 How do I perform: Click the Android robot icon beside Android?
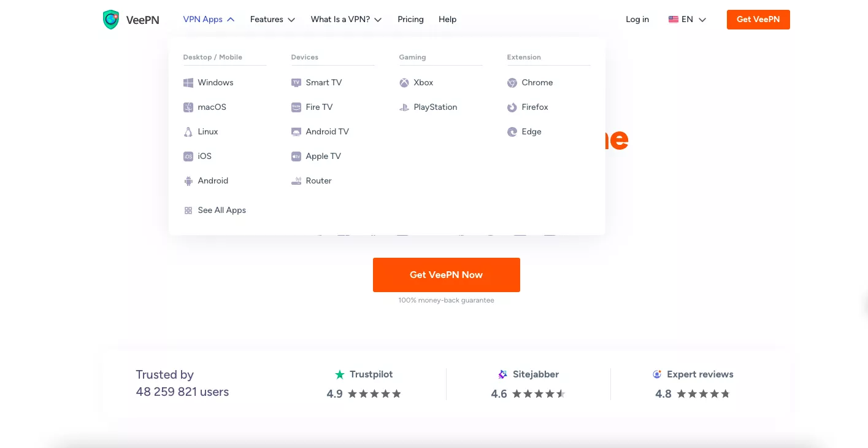(188, 181)
